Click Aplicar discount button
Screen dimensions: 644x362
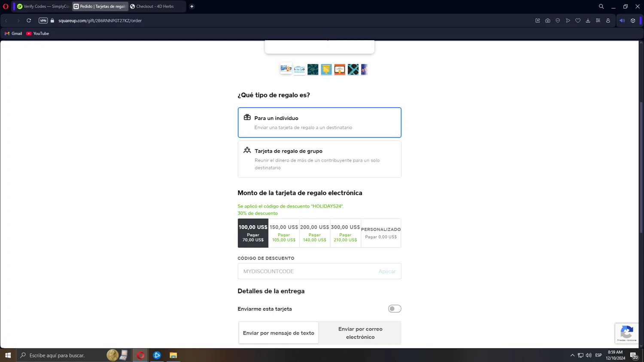tap(387, 271)
